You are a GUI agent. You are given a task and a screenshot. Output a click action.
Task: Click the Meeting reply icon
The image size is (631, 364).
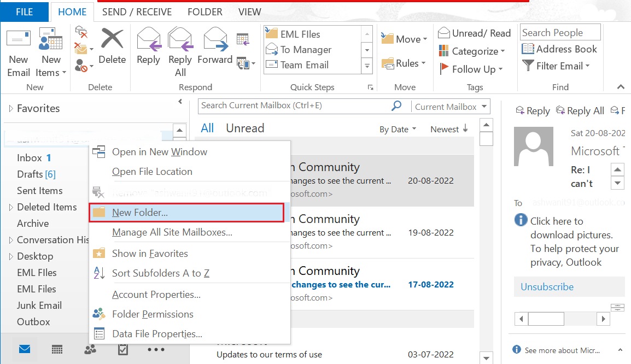click(x=243, y=39)
